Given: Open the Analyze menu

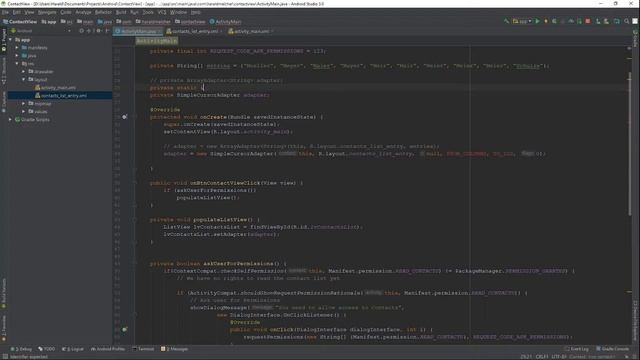Looking at the screenshot, I should (83, 12).
